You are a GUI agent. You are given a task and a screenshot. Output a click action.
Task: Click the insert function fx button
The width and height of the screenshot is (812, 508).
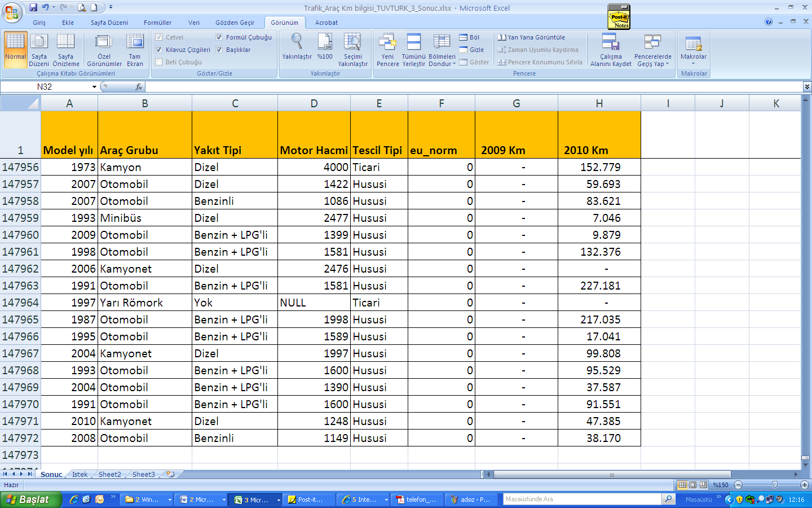click(x=139, y=87)
